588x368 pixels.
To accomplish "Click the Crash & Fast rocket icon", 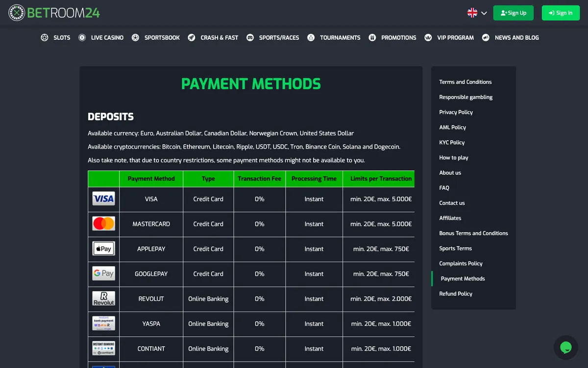I will [x=192, y=38].
